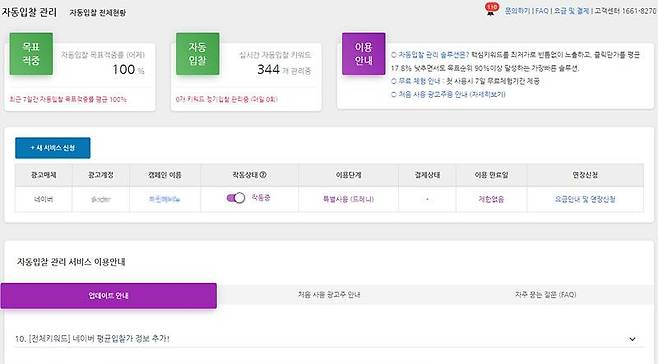Click the 네이버 media cell
This screenshot has width=658, height=364.
44,199
